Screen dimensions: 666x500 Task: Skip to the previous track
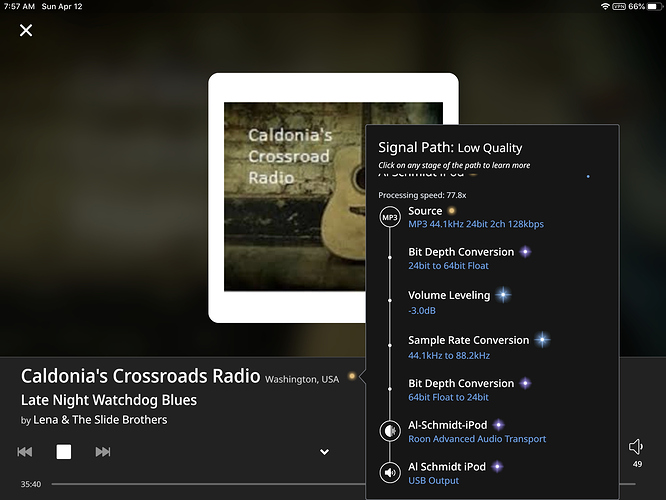pos(25,452)
